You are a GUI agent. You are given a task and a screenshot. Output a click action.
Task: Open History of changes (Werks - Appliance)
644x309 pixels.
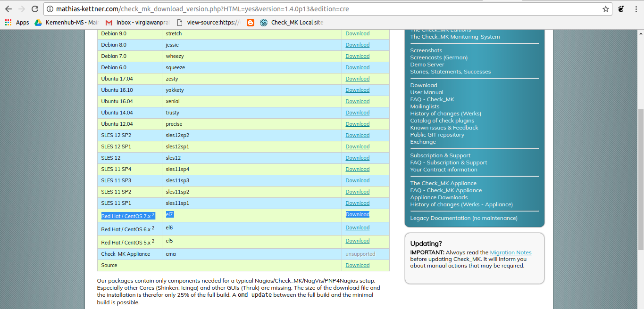(461, 204)
